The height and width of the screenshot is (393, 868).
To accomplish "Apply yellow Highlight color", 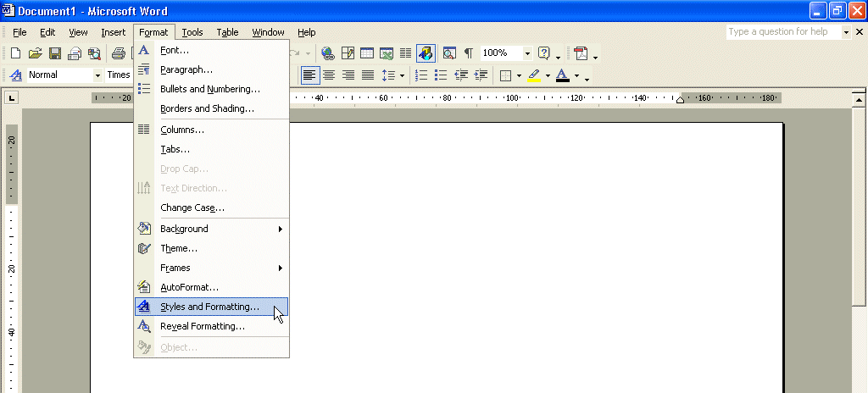I will 534,75.
